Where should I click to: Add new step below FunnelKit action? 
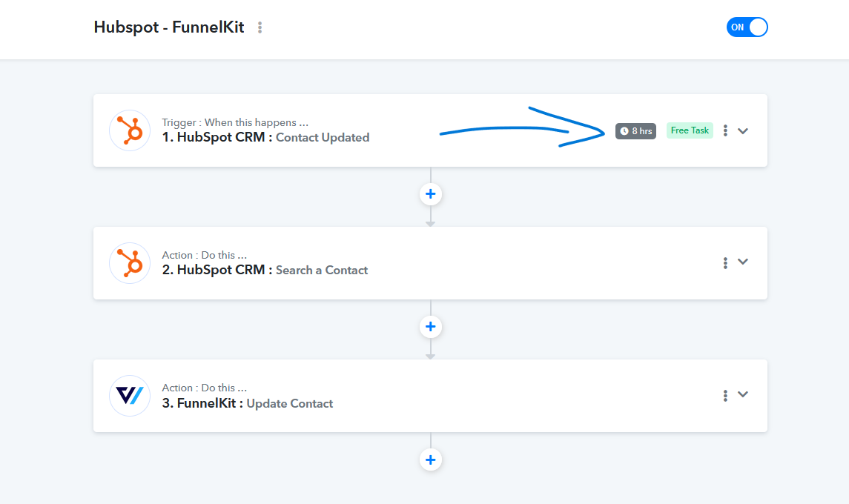[x=431, y=460]
